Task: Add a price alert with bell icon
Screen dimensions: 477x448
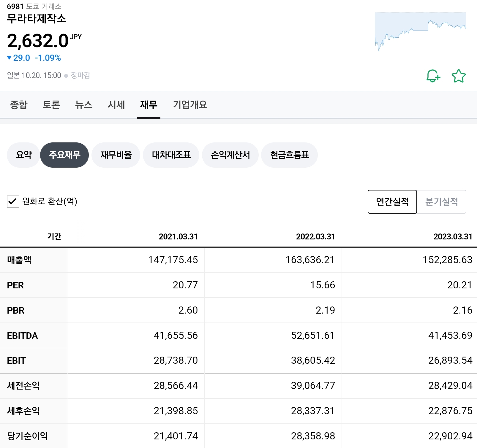Action: [x=433, y=76]
